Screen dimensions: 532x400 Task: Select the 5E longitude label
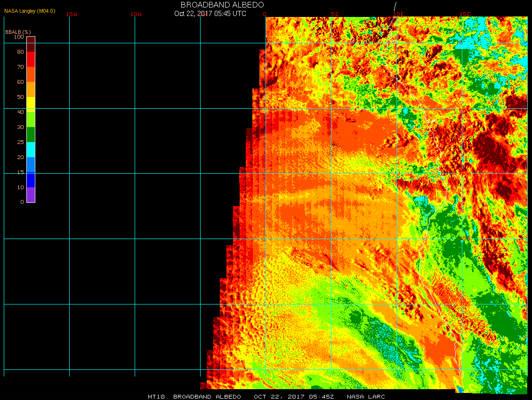coord(335,14)
